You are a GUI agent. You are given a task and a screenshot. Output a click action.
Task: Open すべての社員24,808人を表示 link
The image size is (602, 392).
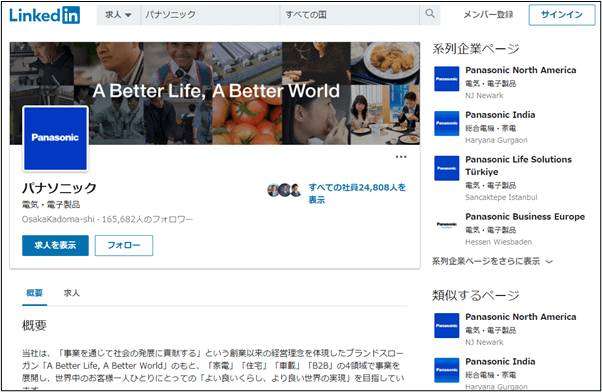point(357,194)
